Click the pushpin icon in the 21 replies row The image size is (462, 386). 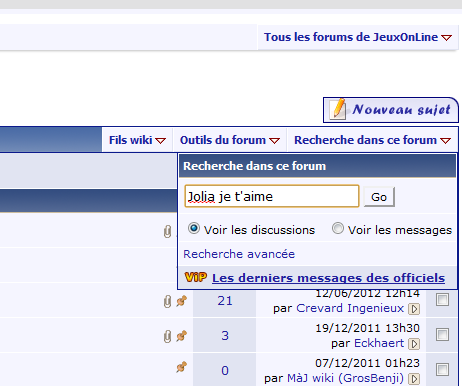(182, 301)
